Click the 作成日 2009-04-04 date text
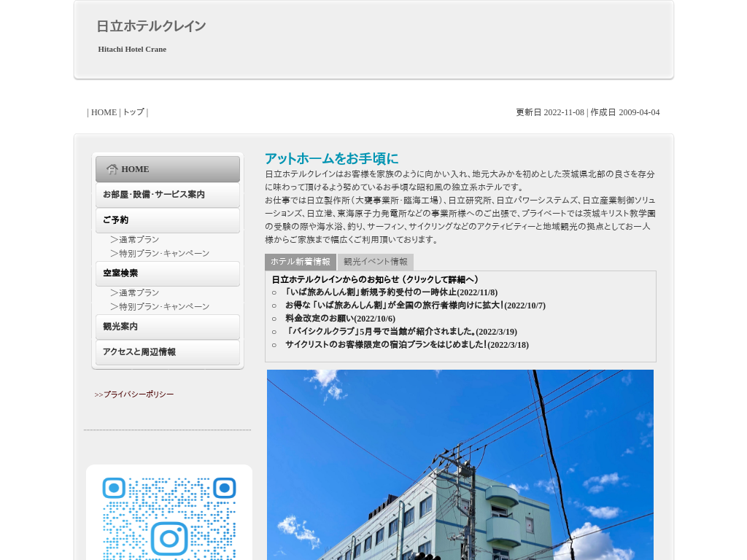This screenshot has height=560, width=747. [625, 112]
